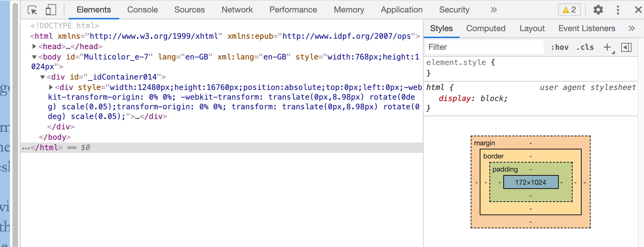Click the xmlns:epub attribute URL value
Viewport: 644px width, 247px height.
point(347,36)
